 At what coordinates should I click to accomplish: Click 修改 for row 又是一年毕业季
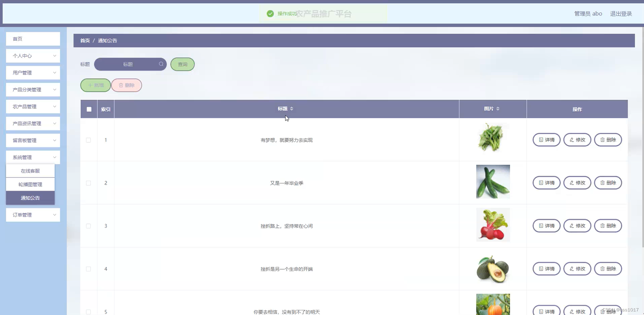577,183
